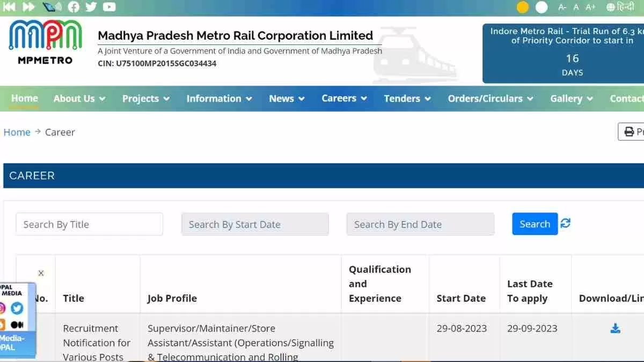Open the Home navigation tab
644x362 pixels.
coord(25,98)
